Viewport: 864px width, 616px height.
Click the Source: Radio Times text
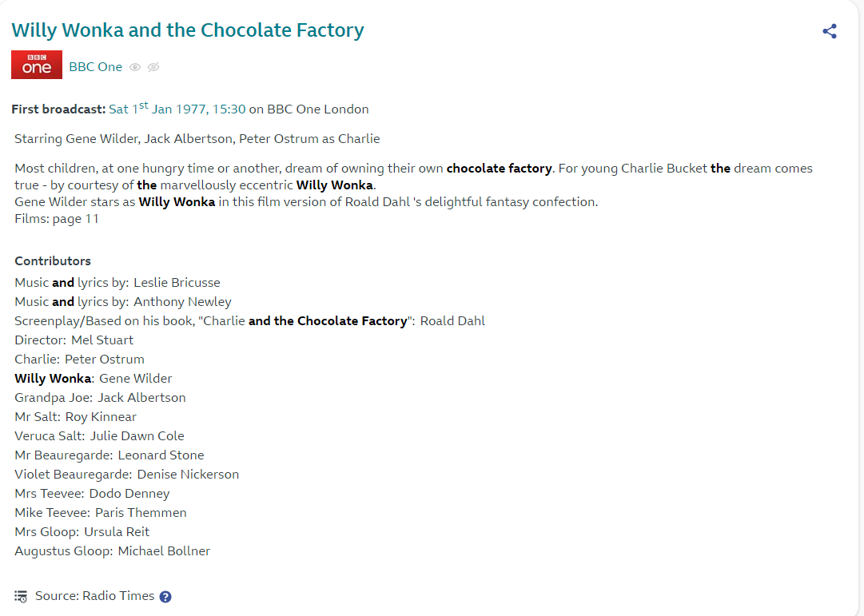tap(94, 596)
